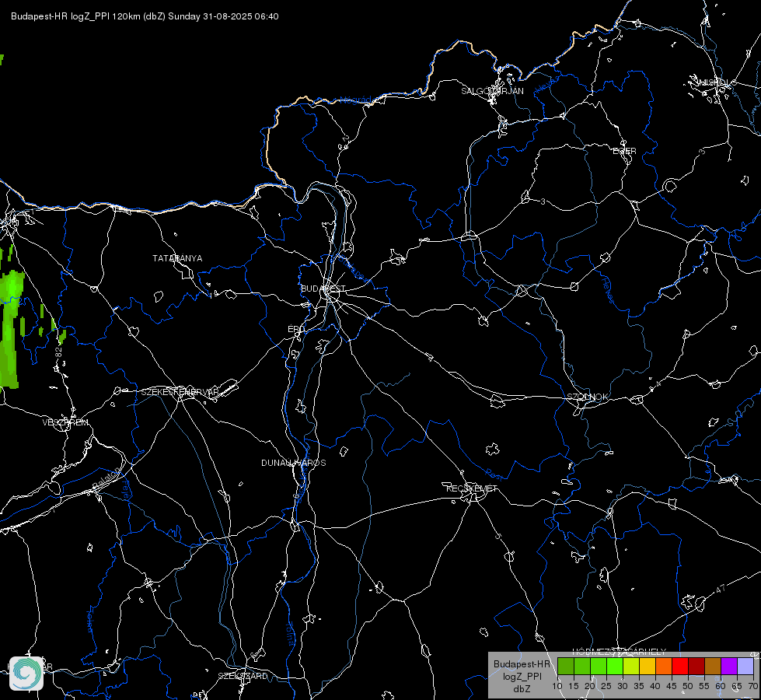Screen dimensions: 761x700
Task: Click road number 47 label
Action: (x=721, y=589)
